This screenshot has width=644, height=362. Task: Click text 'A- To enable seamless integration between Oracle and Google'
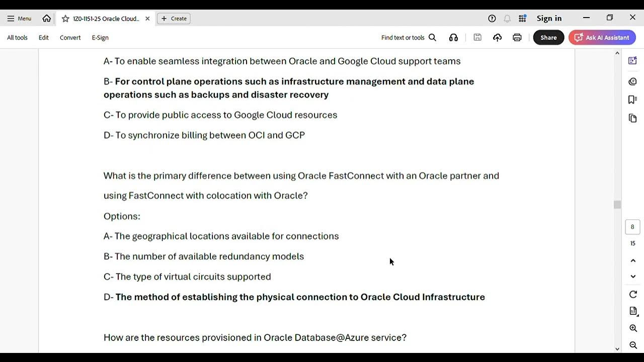282,61
